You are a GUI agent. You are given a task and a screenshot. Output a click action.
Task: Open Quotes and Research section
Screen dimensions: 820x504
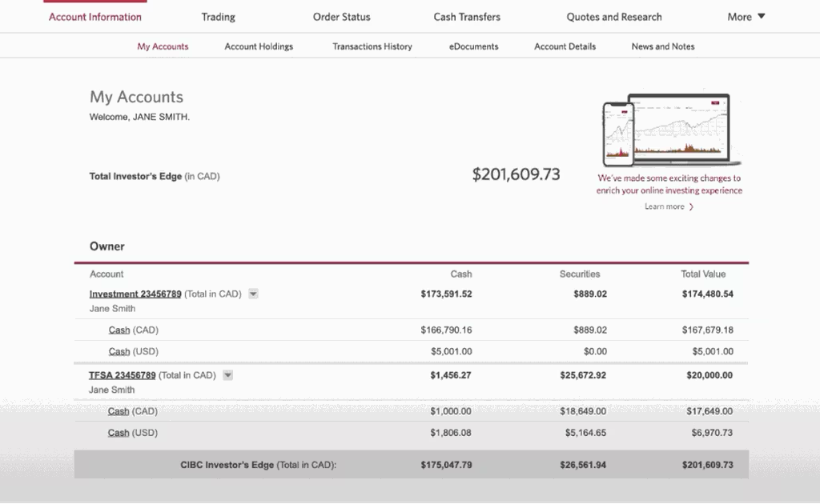pos(613,17)
